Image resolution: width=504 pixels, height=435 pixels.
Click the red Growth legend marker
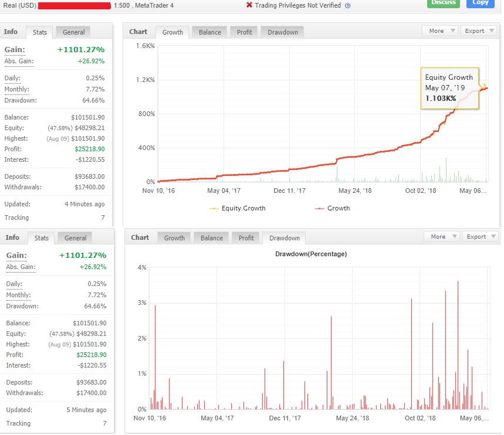pyautogui.click(x=320, y=208)
